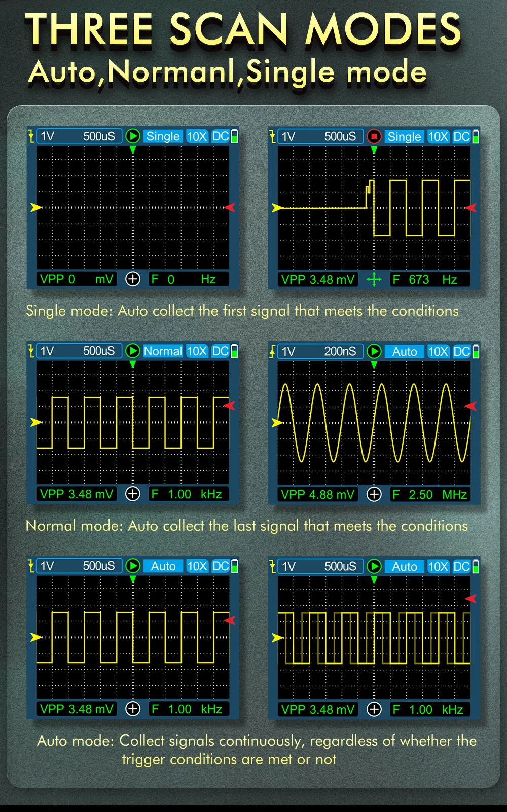The image size is (507, 812).
Task: Toggle 10X probe on the stopped Single screen
Action: [x=438, y=136]
